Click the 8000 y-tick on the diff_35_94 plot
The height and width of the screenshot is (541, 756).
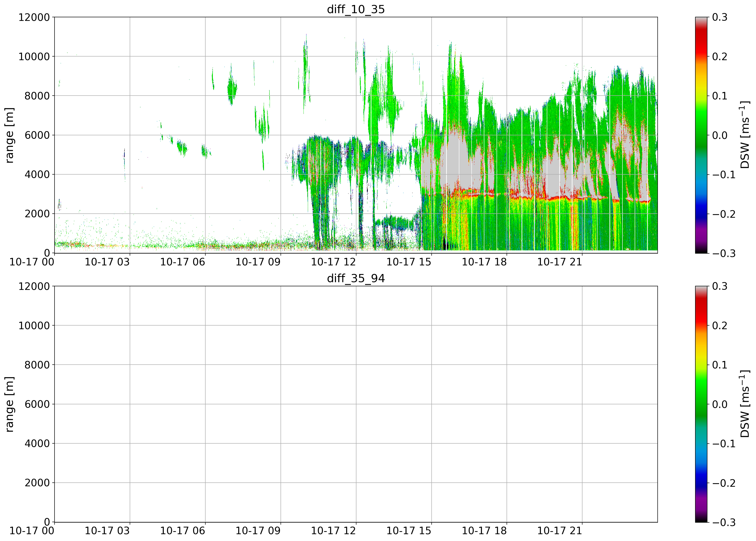pos(37,365)
